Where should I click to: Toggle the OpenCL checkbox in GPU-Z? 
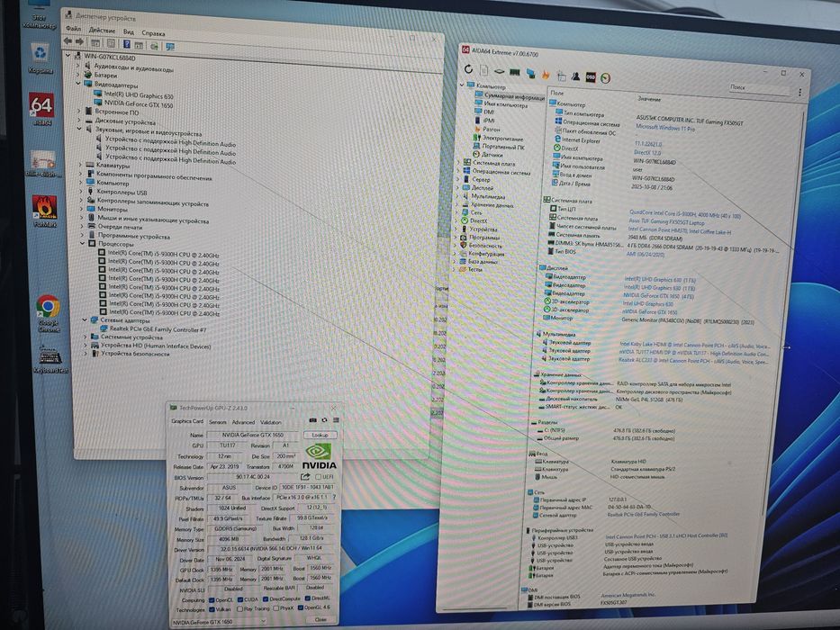[212, 600]
